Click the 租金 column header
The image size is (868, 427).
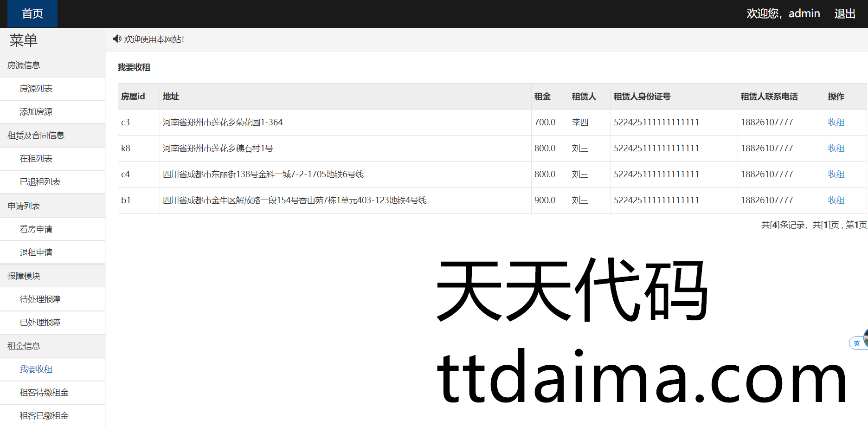pyautogui.click(x=542, y=97)
